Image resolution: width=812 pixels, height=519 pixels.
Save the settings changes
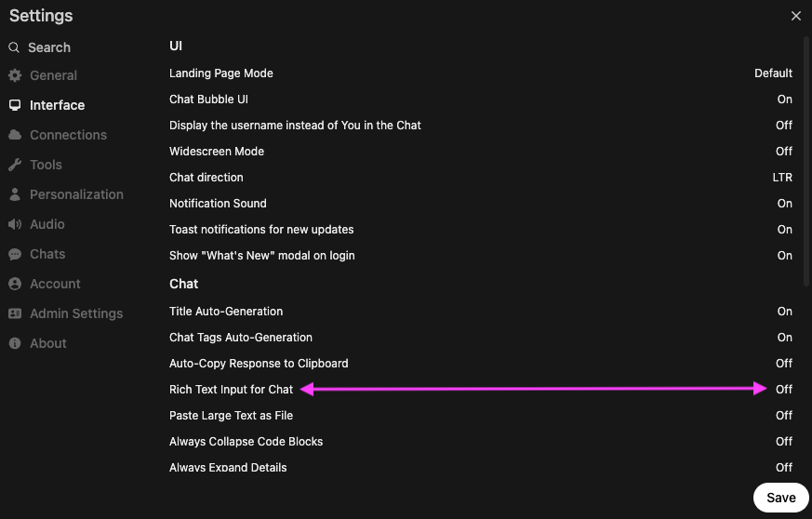point(781,498)
